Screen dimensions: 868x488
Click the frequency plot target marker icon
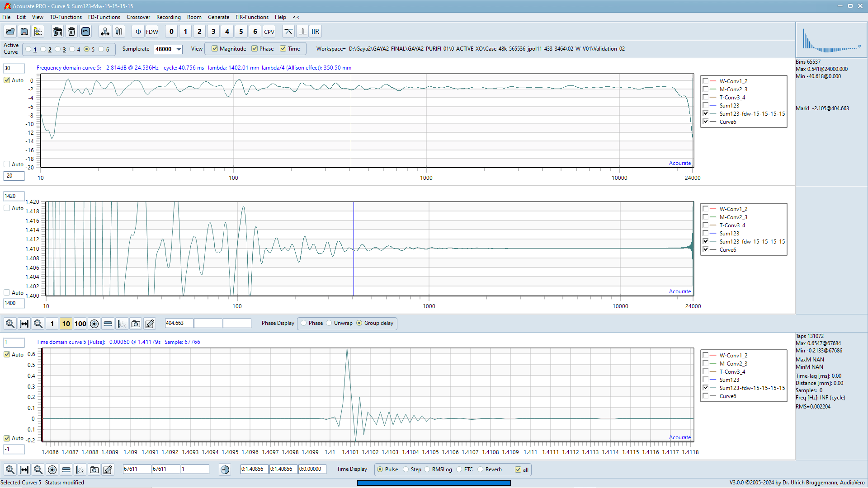pos(94,324)
